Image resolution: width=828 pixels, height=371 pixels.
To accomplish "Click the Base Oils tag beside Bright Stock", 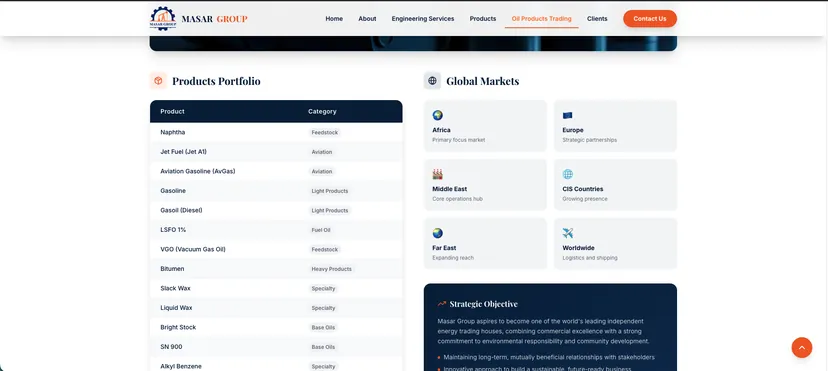I will pos(323,328).
